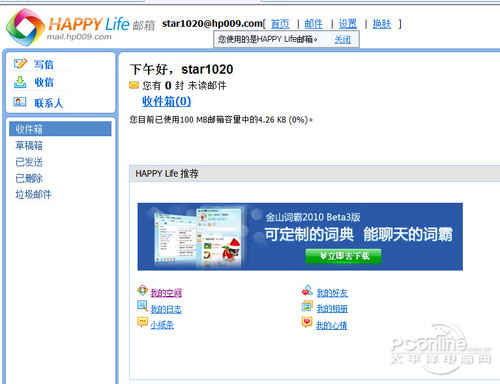Viewport: 500px width, 384px height.
Task: Open the 收件箱(0) link in greeting area
Action: click(166, 101)
